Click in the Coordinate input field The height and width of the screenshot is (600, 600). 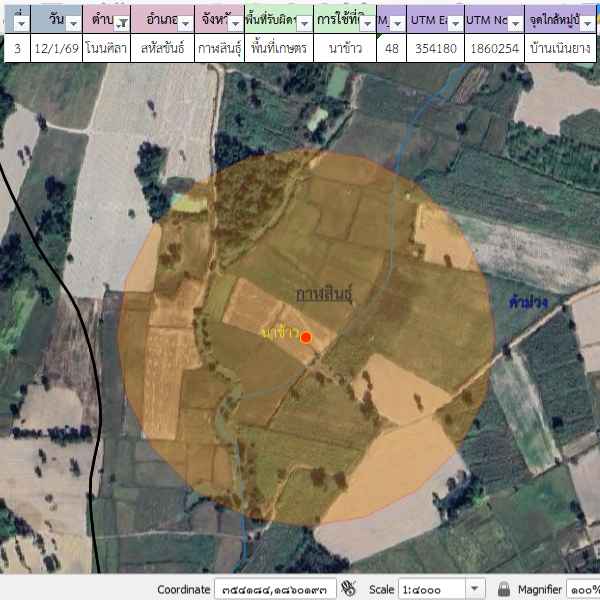[273, 589]
